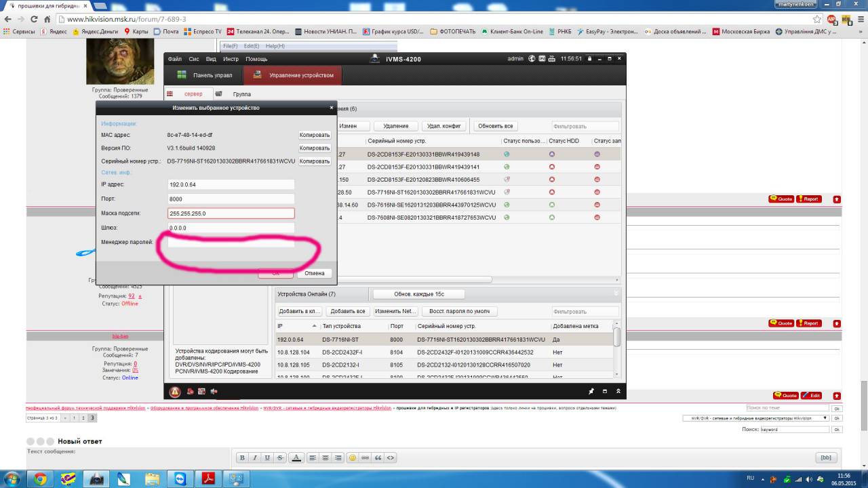Click the Обновить все button
868x488 pixels.
(x=495, y=126)
